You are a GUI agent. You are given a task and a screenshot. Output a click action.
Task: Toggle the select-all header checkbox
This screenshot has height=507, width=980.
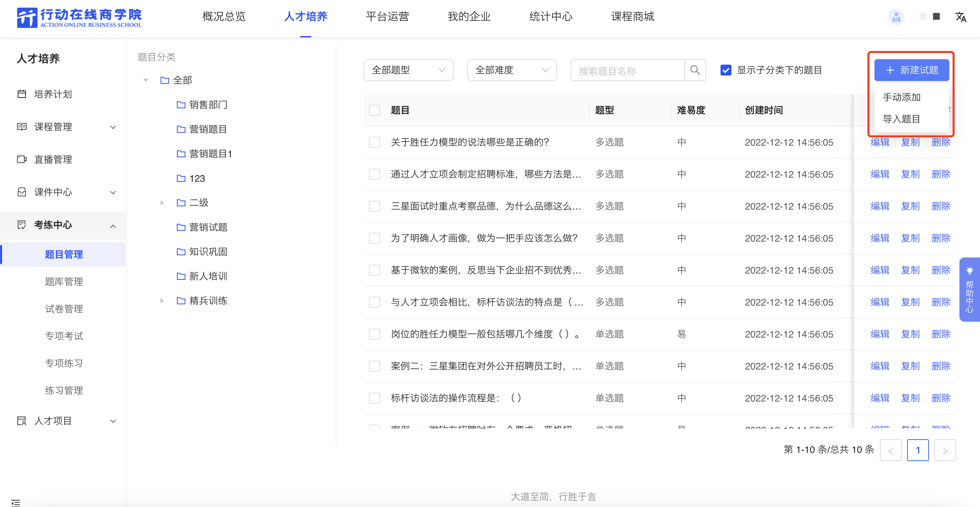[375, 110]
